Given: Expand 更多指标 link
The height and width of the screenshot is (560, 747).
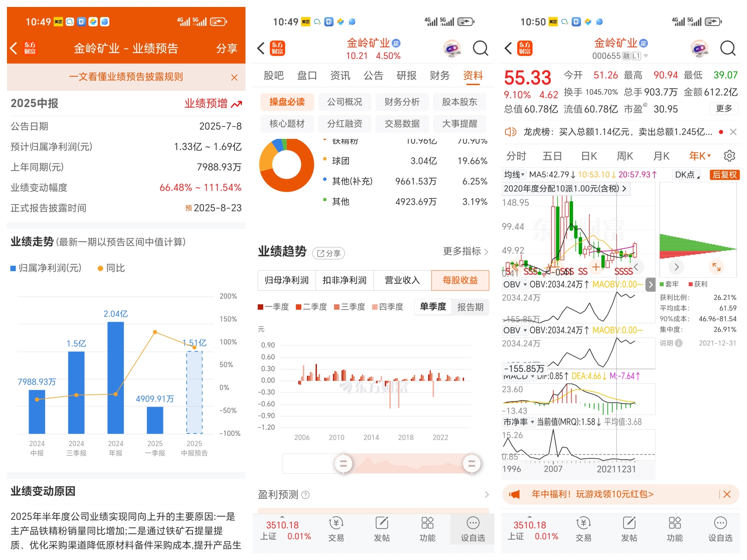Looking at the screenshot, I should pyautogui.click(x=465, y=251).
